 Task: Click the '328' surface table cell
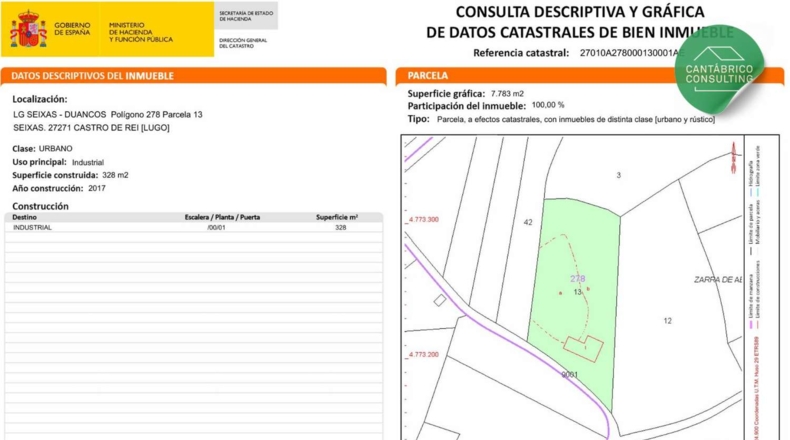(x=341, y=227)
